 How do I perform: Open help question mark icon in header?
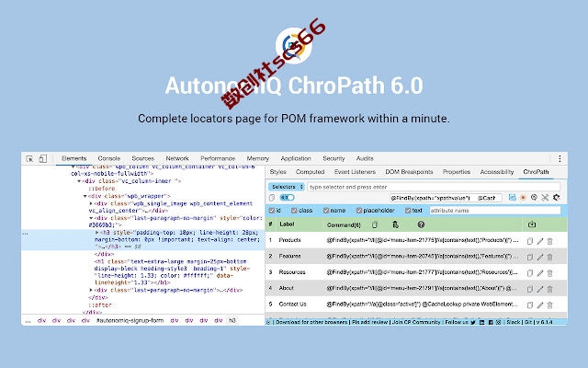(421, 224)
